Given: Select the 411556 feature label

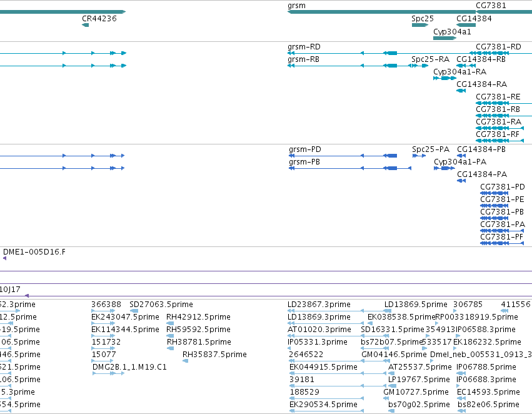Looking at the screenshot, I should pos(516,305).
